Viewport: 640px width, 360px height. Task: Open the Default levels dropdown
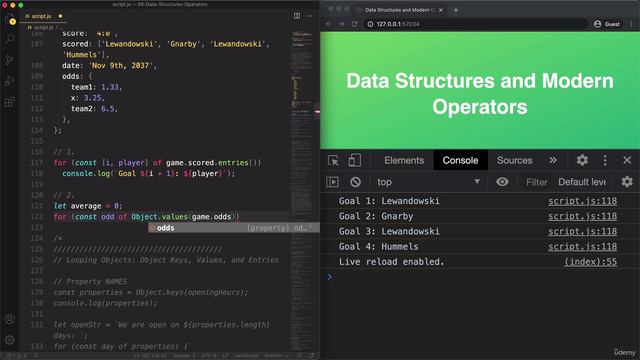582,182
